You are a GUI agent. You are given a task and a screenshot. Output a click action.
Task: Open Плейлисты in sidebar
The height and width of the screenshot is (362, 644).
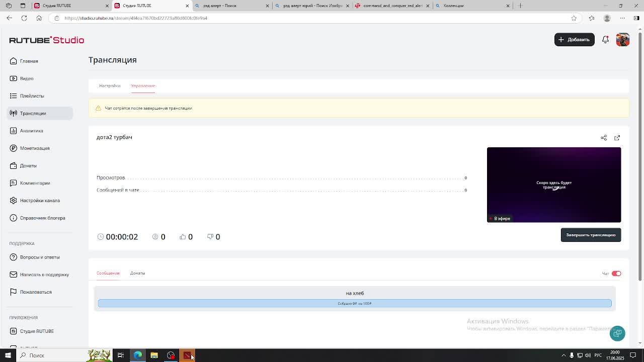[40, 96]
